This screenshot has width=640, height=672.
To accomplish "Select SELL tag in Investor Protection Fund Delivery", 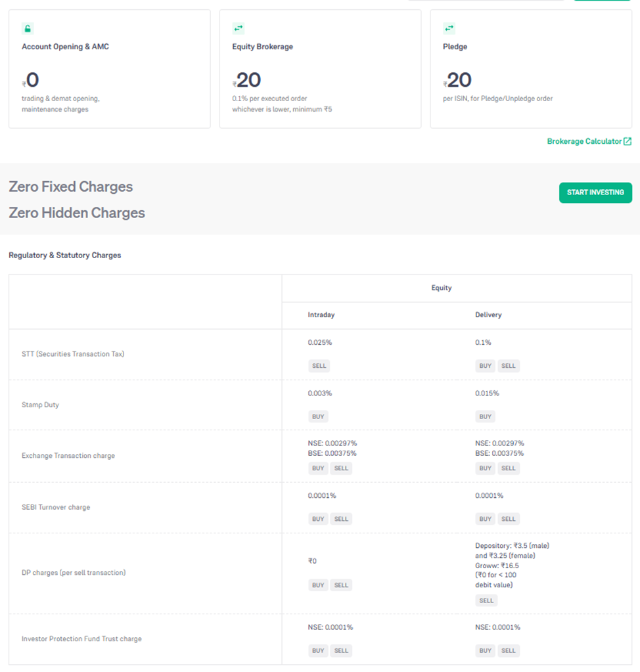I will (x=509, y=651).
